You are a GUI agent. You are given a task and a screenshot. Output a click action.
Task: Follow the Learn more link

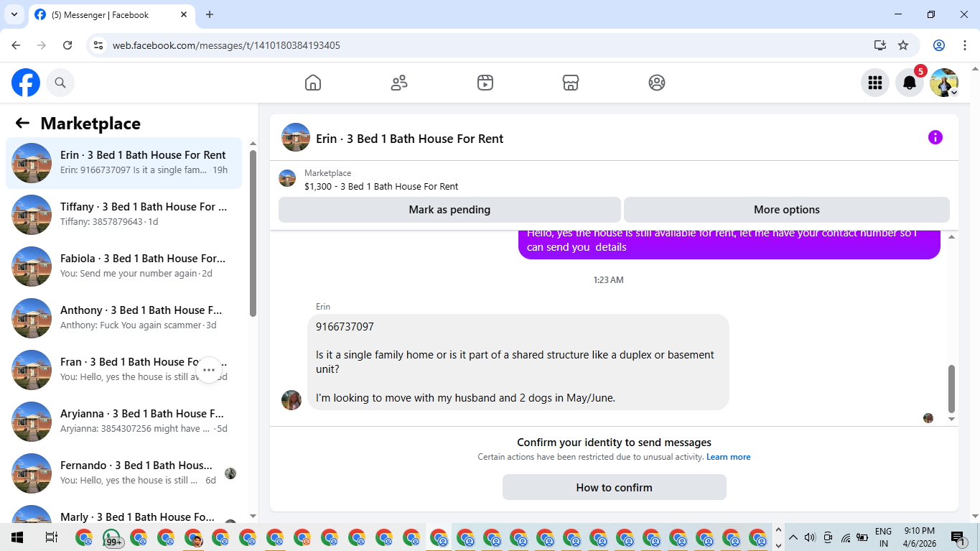(728, 457)
